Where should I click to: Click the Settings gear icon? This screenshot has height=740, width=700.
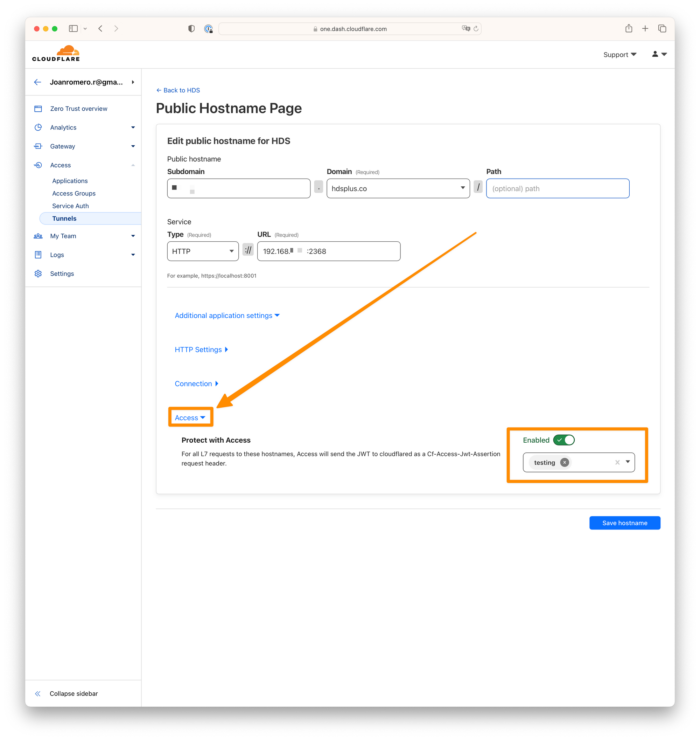click(x=38, y=274)
